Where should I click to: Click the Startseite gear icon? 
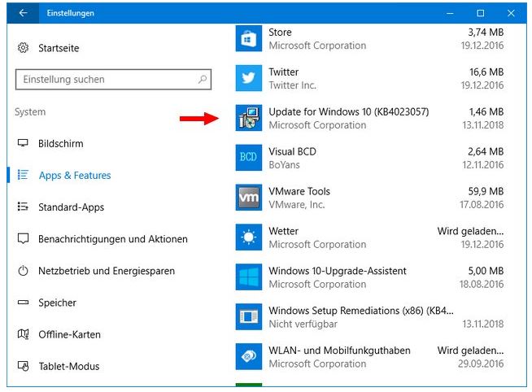(23, 48)
